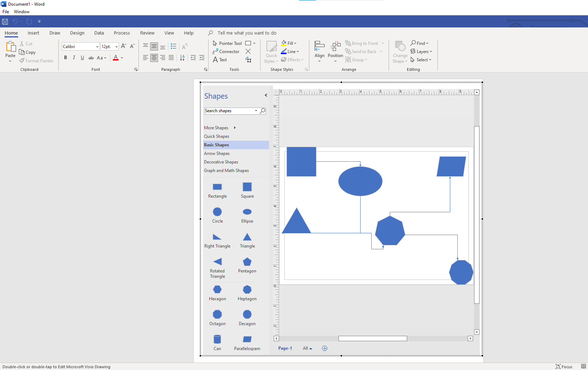Click the Bullets list icon
The width and height of the screenshot is (588, 370).
coord(173,46)
